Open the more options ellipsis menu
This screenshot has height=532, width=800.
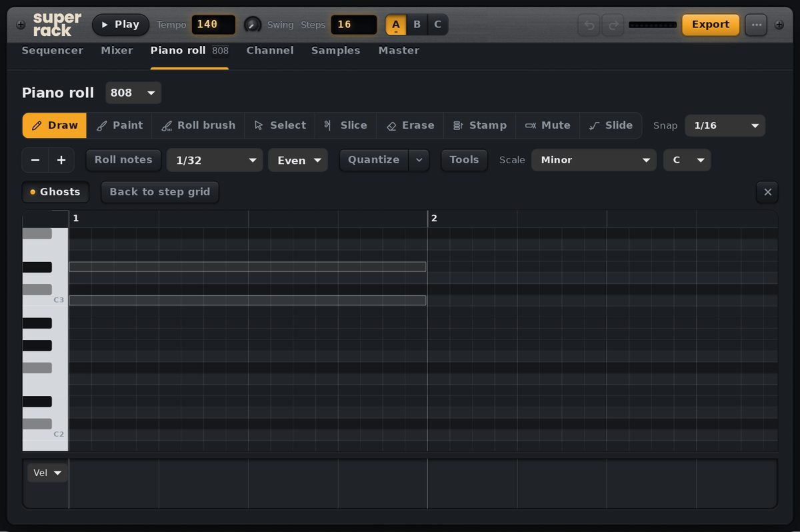756,25
